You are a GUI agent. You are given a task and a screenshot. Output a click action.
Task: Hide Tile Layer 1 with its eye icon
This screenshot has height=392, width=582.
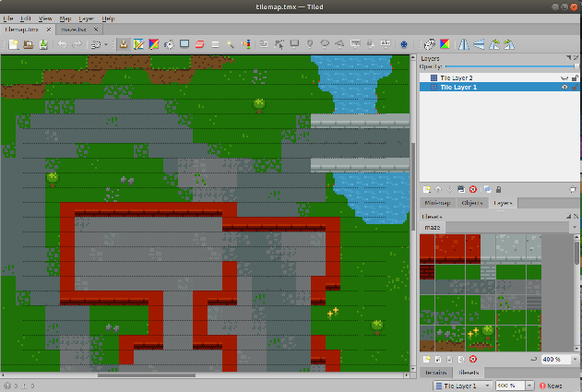[564, 88]
